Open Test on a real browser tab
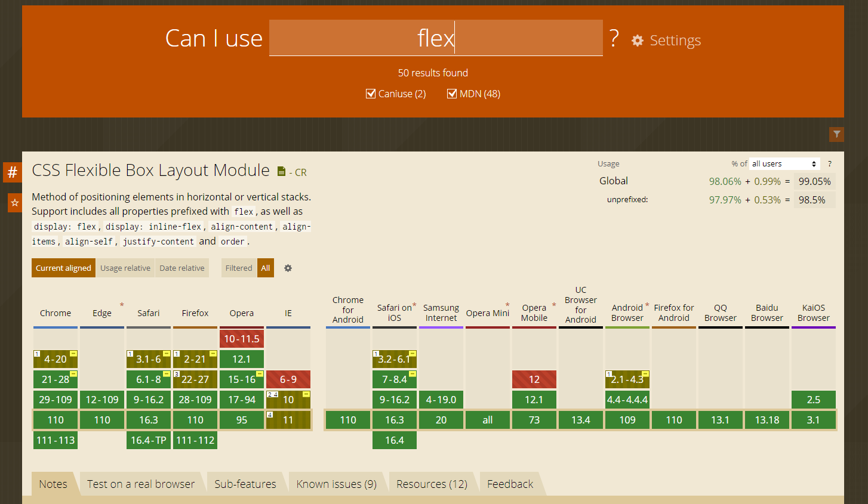868x504 pixels. click(x=141, y=484)
